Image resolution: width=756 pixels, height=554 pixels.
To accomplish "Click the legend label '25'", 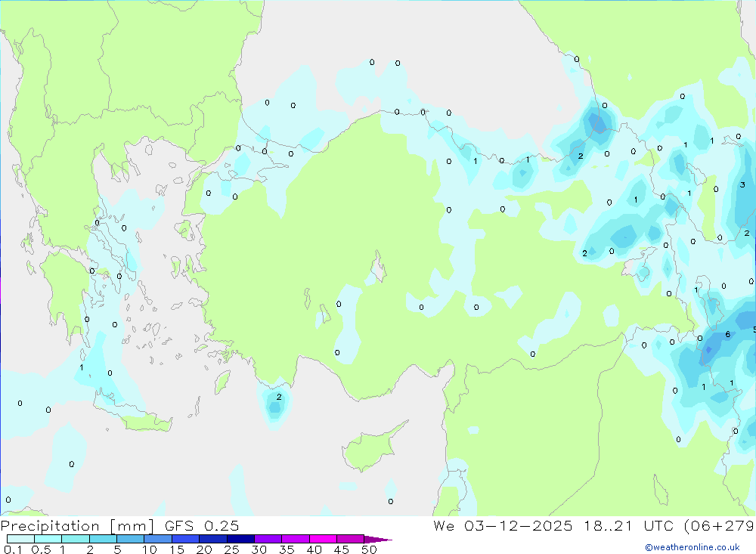I will (232, 549).
